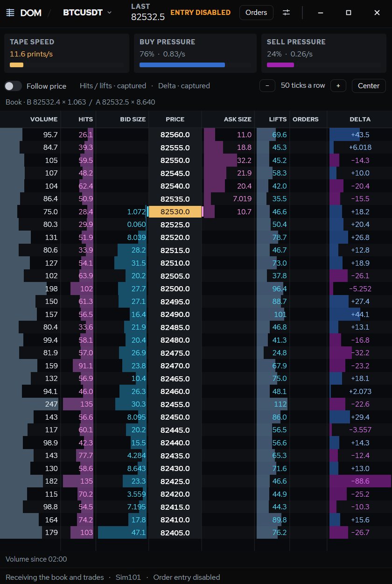Click price row 82405.0
Viewport: 392px width, 584px height.
tap(175, 533)
